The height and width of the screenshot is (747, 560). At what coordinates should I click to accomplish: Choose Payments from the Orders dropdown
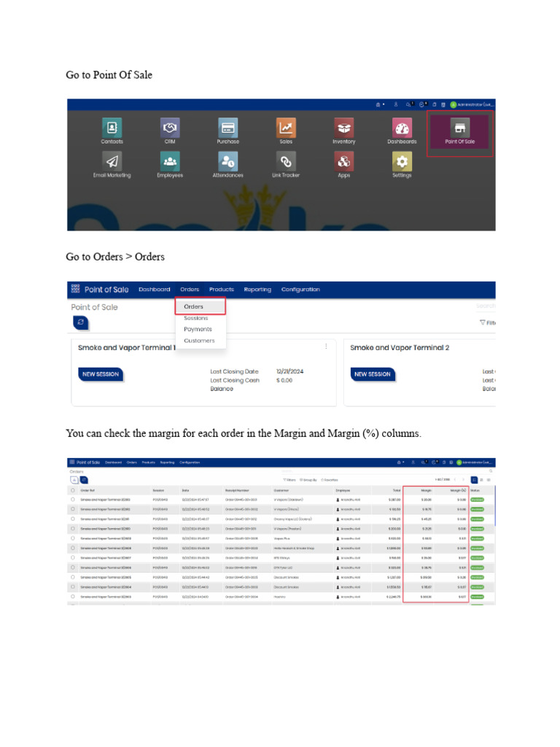(198, 329)
